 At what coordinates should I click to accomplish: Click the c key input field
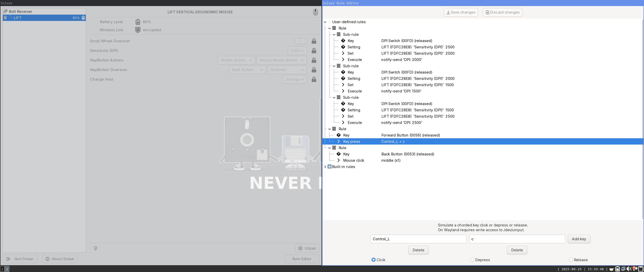tap(517, 239)
